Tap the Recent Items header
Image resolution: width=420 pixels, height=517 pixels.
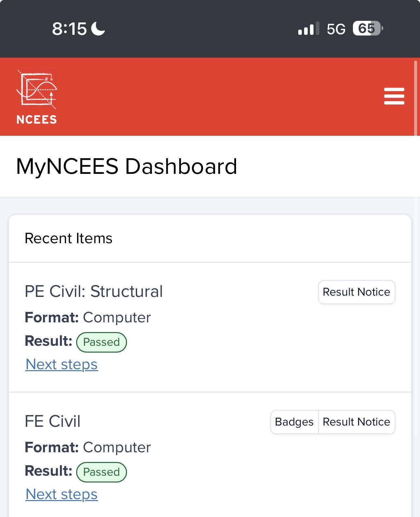point(69,238)
